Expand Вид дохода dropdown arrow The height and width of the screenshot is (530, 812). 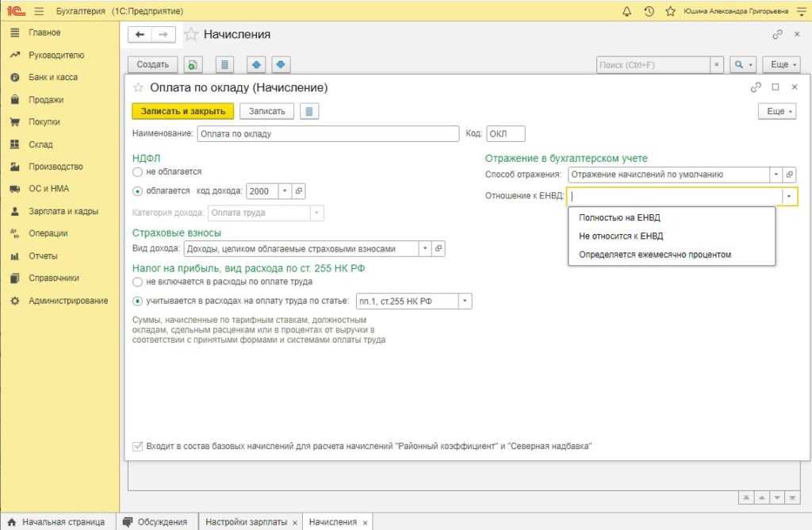click(x=425, y=248)
